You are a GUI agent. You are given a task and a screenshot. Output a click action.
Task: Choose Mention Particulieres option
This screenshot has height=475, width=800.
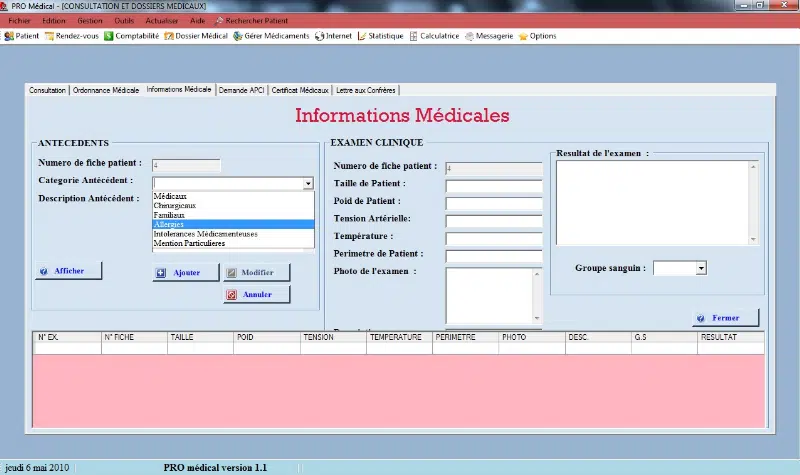pyautogui.click(x=233, y=243)
